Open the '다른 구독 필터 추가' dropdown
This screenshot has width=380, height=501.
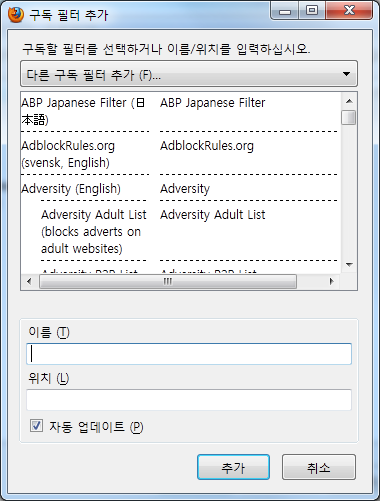pyautogui.click(x=189, y=74)
